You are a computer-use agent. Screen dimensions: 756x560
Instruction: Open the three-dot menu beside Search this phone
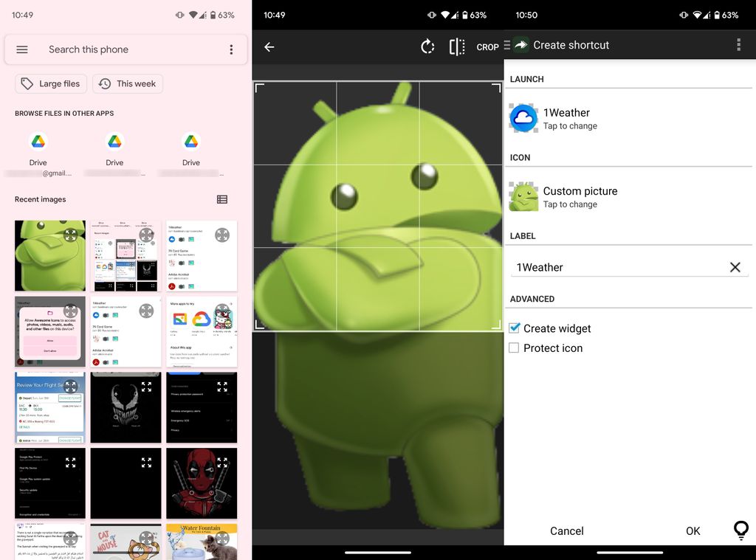pyautogui.click(x=230, y=49)
